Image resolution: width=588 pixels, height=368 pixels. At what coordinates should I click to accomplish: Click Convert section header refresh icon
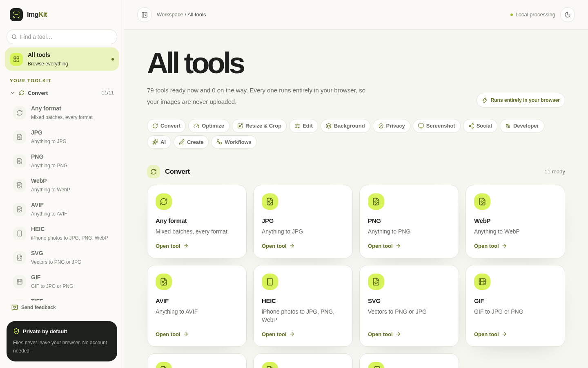pos(154,172)
